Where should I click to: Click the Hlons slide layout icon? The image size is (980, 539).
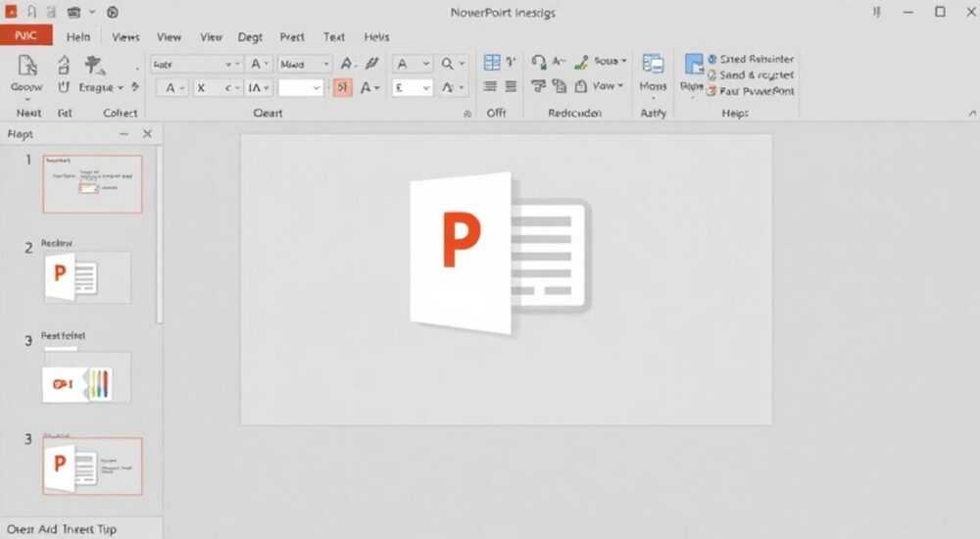tap(653, 65)
